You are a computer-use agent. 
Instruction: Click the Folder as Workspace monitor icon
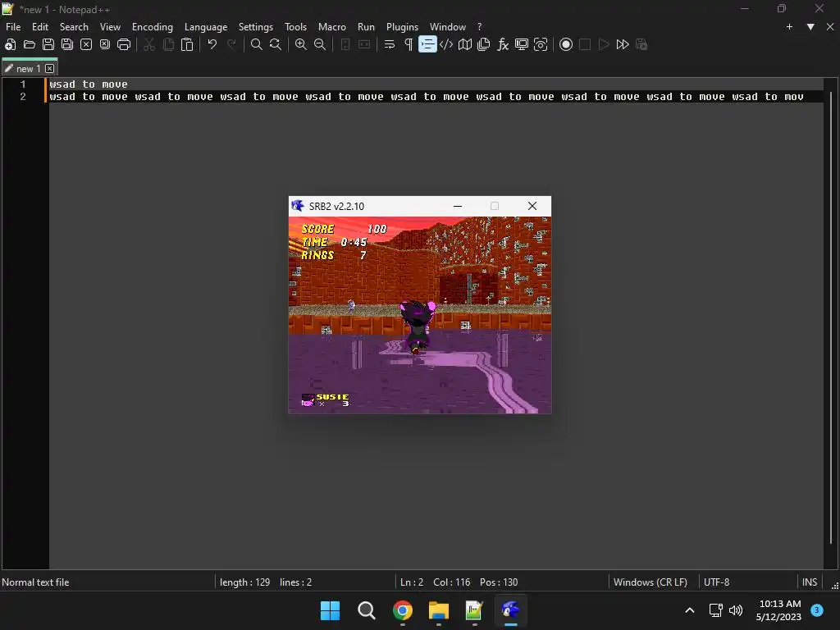point(521,44)
